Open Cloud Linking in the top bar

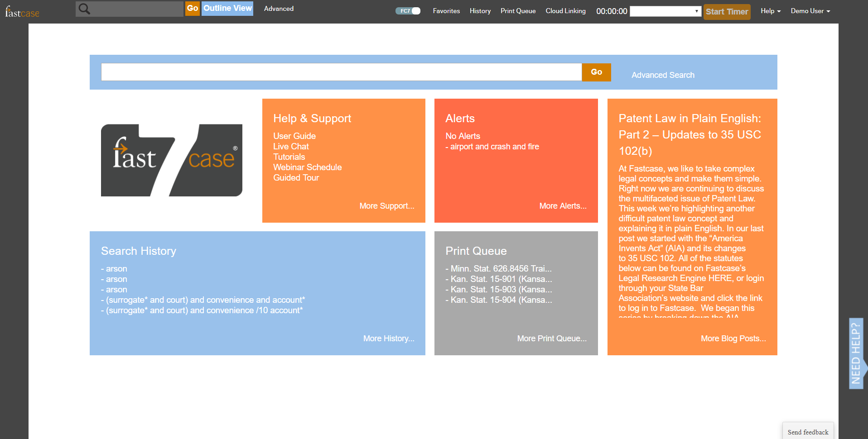tap(565, 11)
